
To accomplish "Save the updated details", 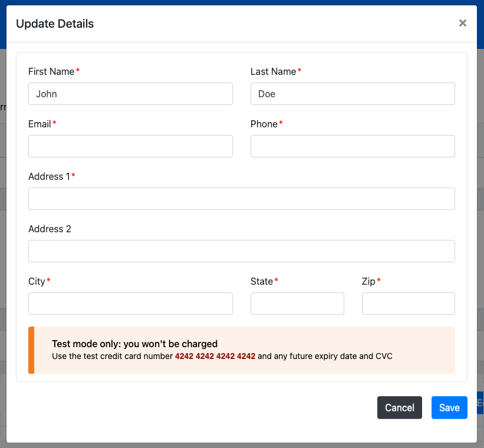I will pos(449,407).
